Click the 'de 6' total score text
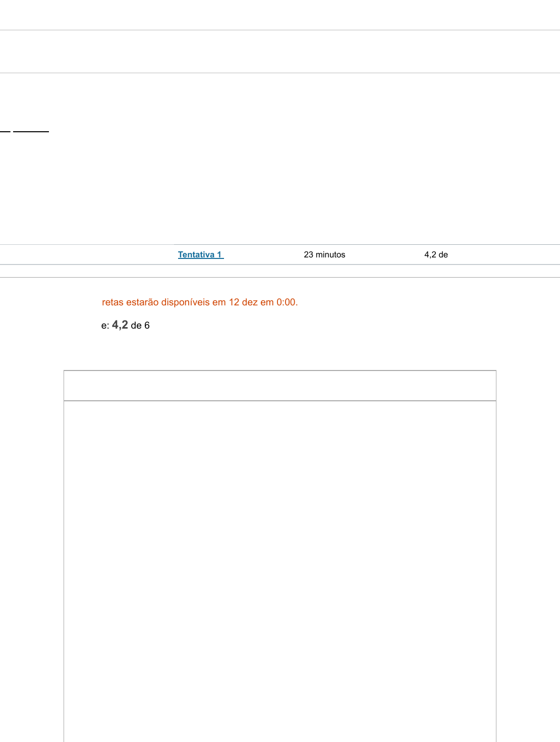Viewport: 560px width, 742px height. (x=140, y=326)
